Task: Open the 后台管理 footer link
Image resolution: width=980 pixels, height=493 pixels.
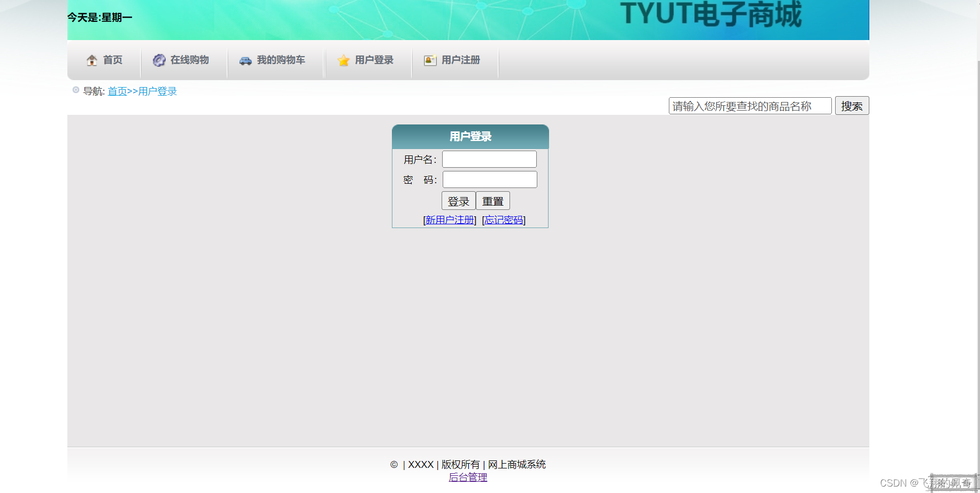Action: click(468, 477)
